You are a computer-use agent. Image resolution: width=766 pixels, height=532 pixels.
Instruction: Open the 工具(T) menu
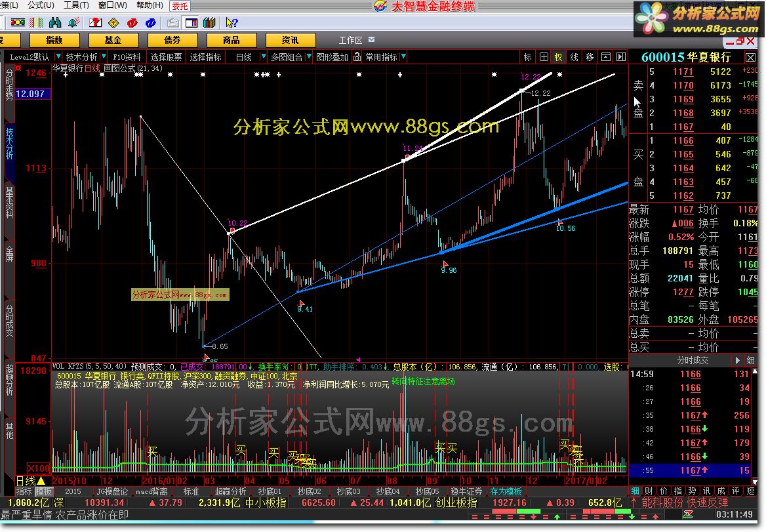coord(76,5)
